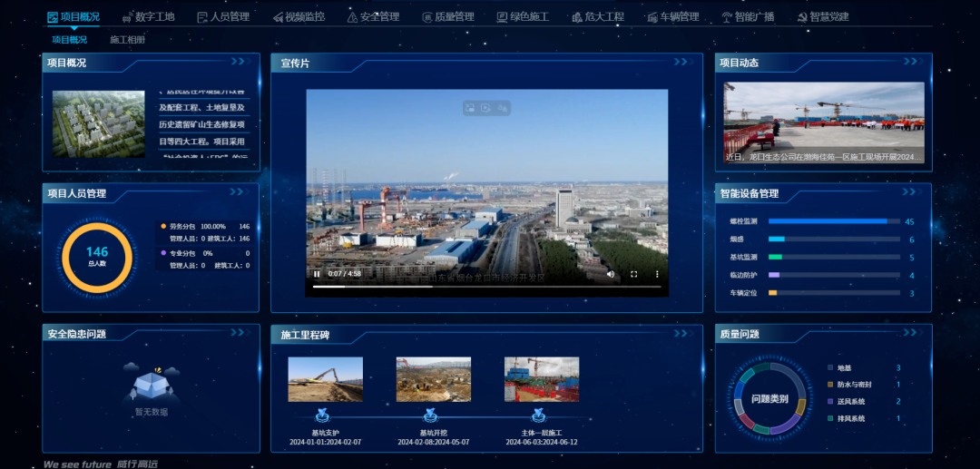Click the 146 总人数 ring chart
The width and height of the screenshot is (980, 469).
pyautogui.click(x=97, y=257)
